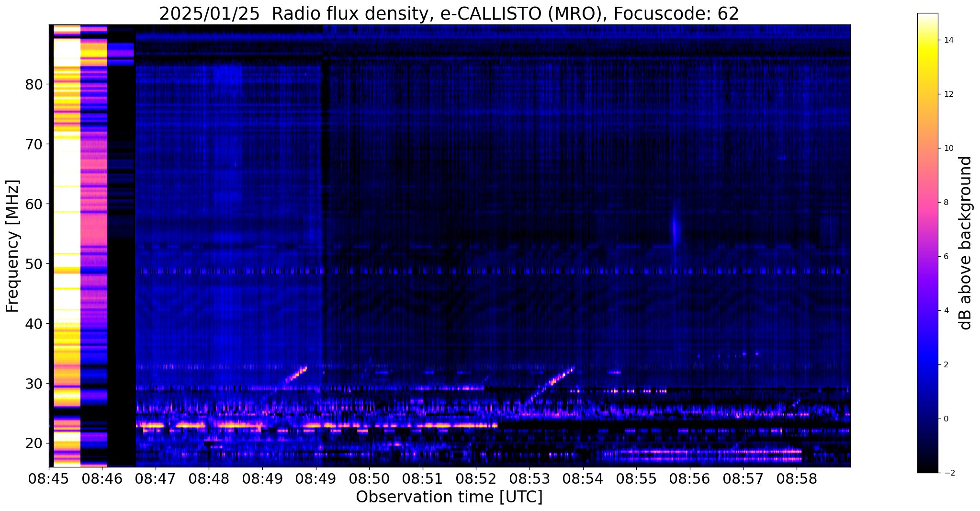
Task: Click colorbar tick label 10
Action: (x=948, y=148)
